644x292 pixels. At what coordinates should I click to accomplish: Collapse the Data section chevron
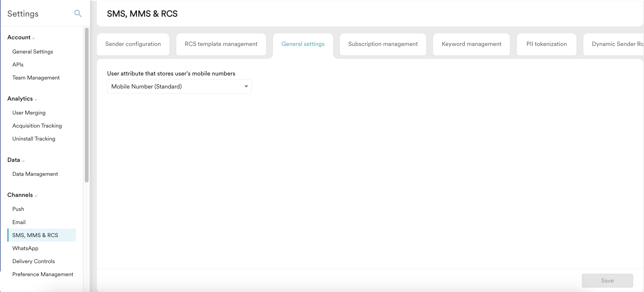point(23,161)
